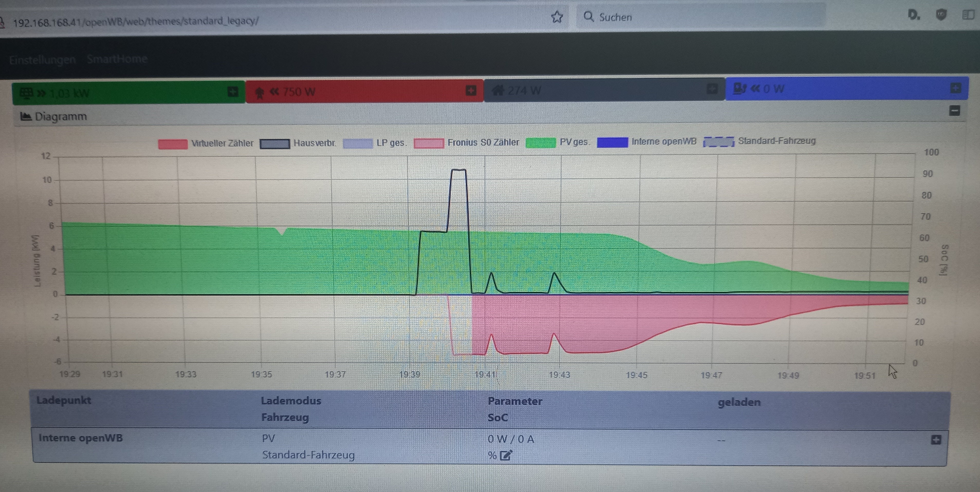Click the D extension icon

coord(913,15)
